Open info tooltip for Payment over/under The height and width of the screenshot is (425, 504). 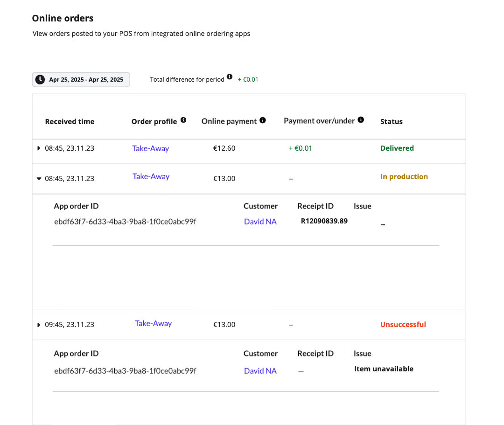(x=360, y=119)
